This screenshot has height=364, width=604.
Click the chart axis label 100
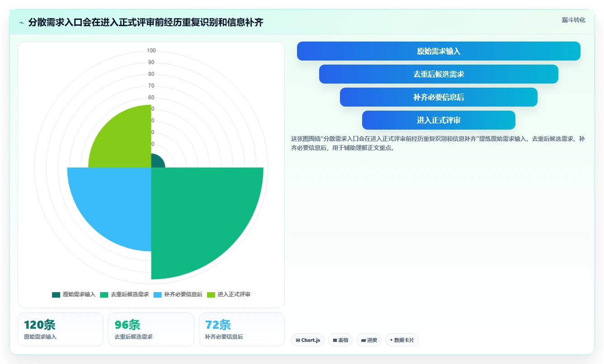(151, 51)
